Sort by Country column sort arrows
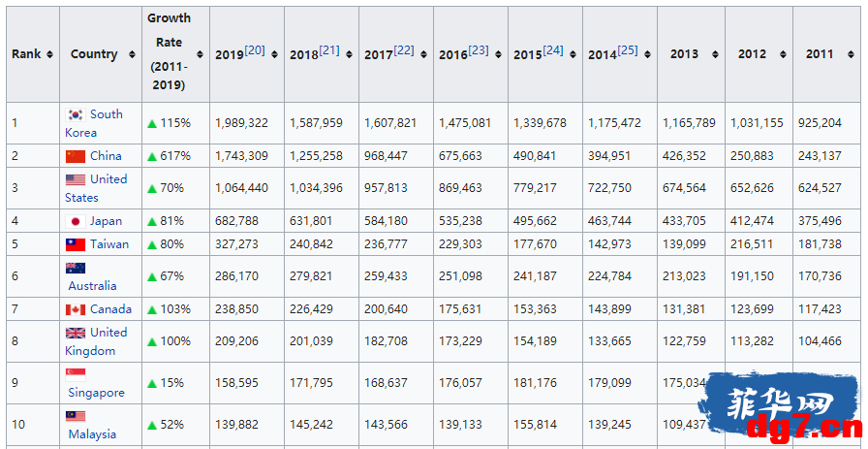 [132, 54]
